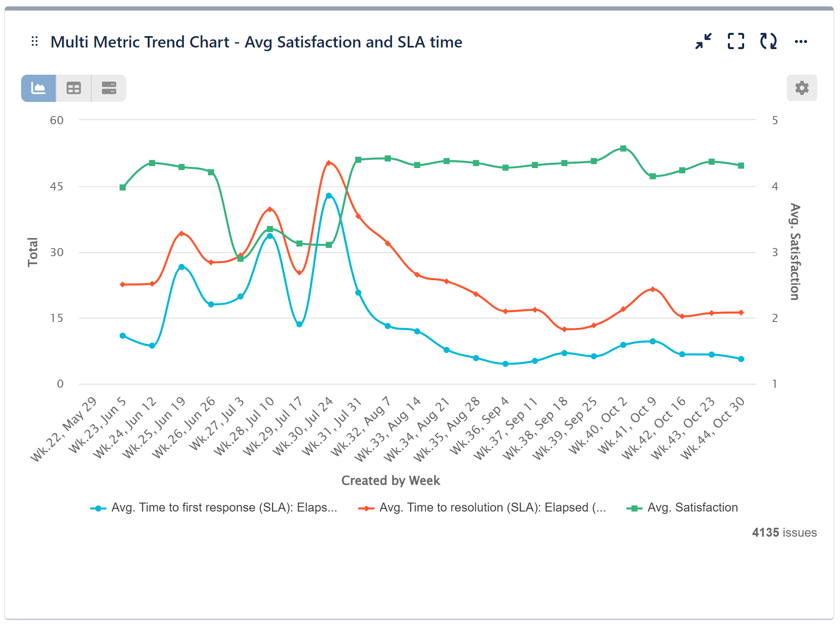840x626 pixels.
Task: Refresh the chart data
Action: [768, 41]
